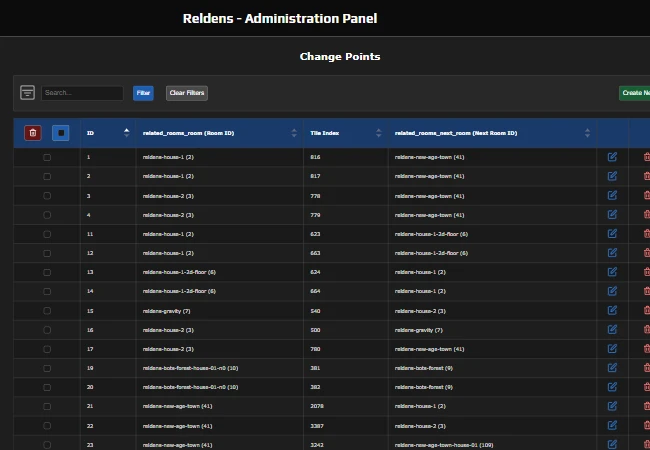The width and height of the screenshot is (650, 450).
Task: Sort by Tile Index column arrows
Action: 378,133
